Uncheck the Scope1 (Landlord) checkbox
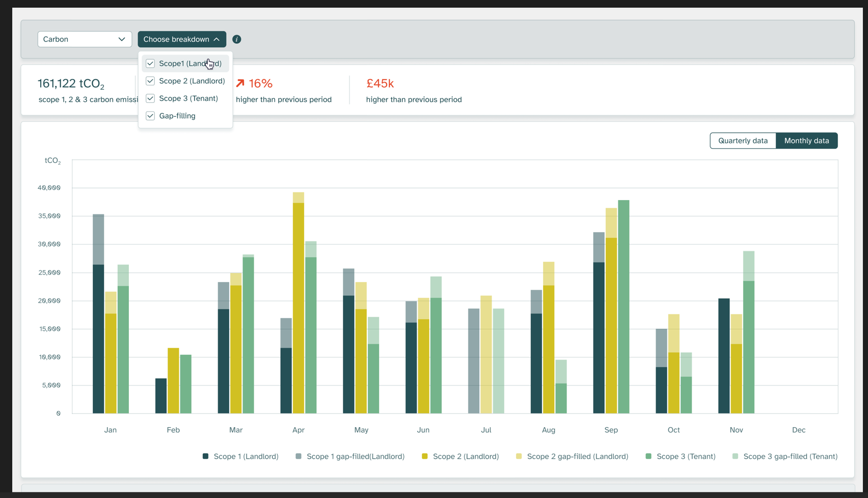Viewport: 868px width, 498px height. click(150, 64)
